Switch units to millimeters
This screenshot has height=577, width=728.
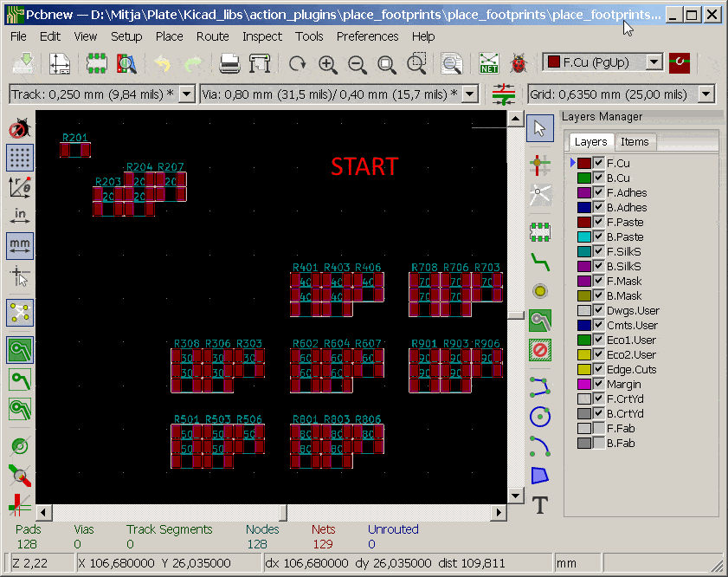(20, 245)
